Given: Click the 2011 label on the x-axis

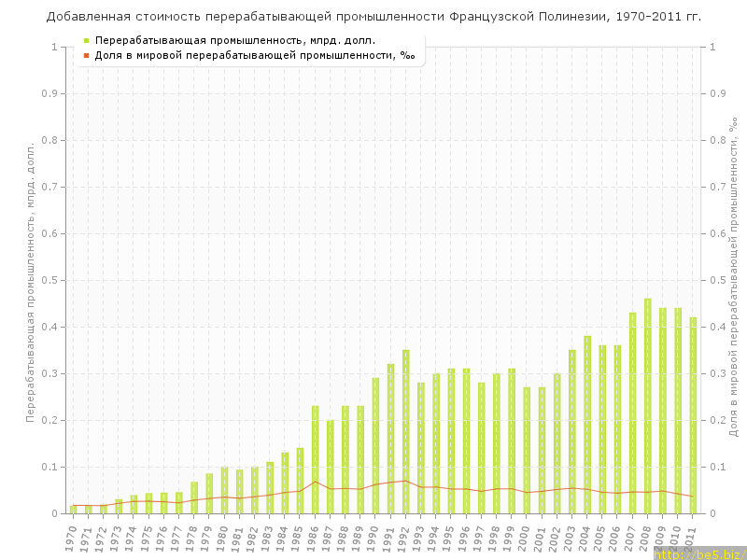Looking at the screenshot, I should pos(691,538).
